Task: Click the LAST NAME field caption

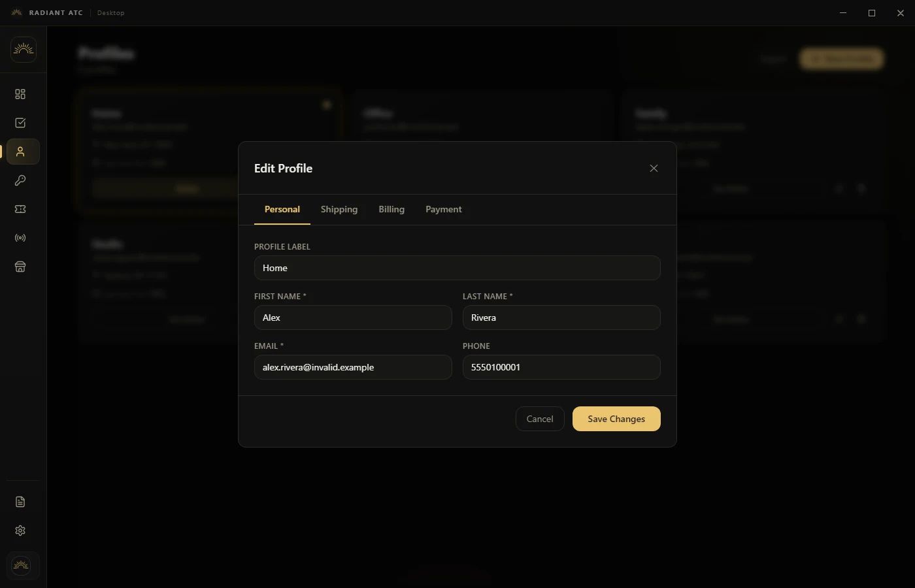Action: click(488, 297)
